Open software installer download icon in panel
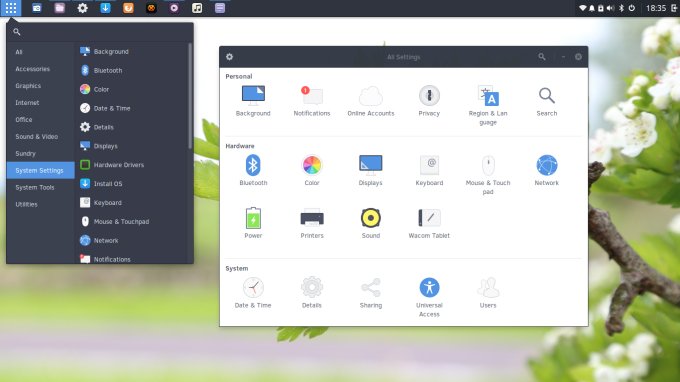 [105, 8]
